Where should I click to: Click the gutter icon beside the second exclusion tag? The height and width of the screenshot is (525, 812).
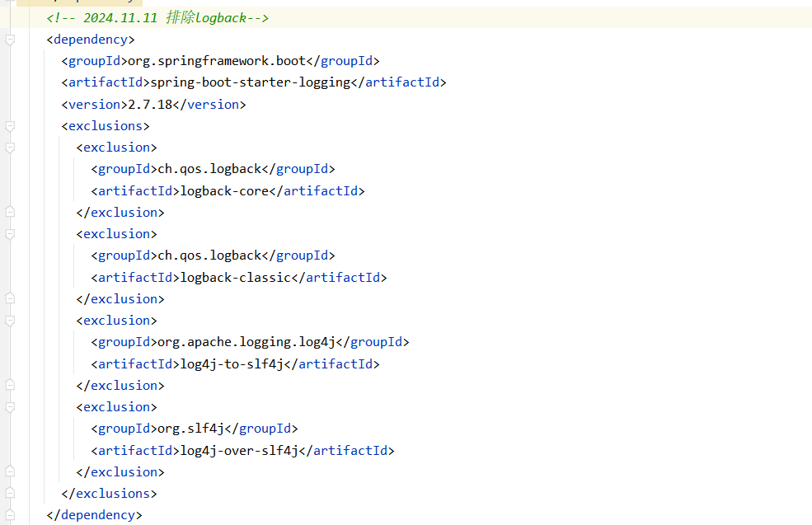pyautogui.click(x=10, y=233)
